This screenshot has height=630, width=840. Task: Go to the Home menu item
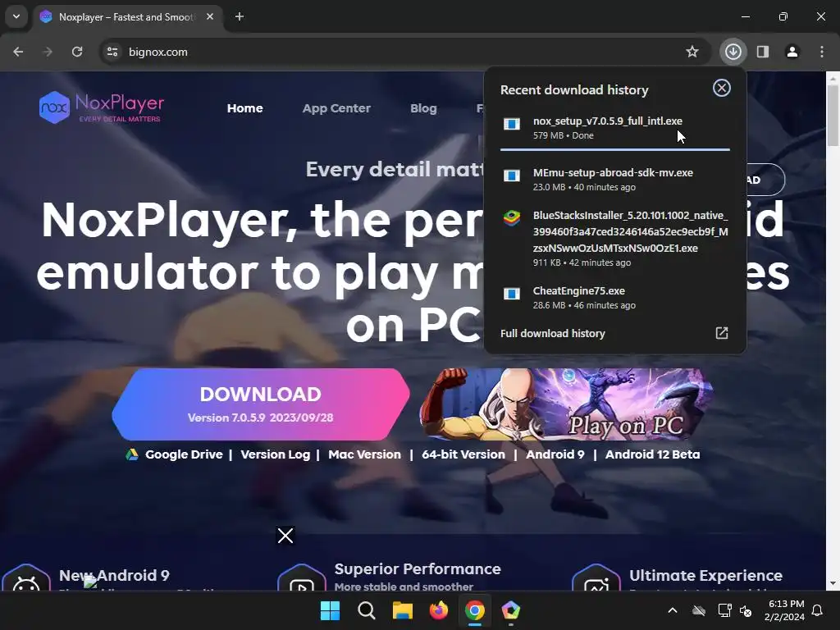[244, 108]
